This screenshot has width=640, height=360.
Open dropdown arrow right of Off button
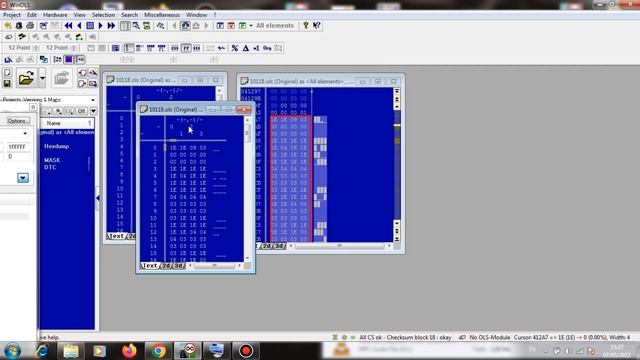click(93, 111)
